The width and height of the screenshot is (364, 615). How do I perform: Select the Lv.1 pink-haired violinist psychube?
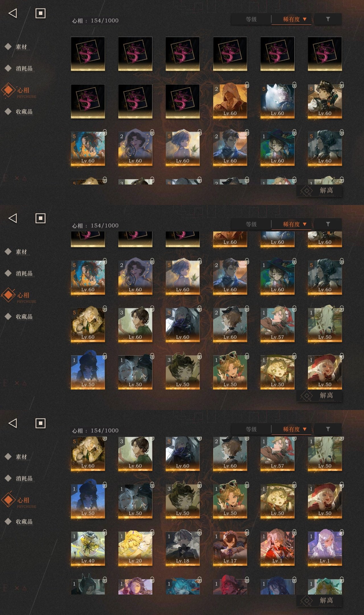pos(278,548)
